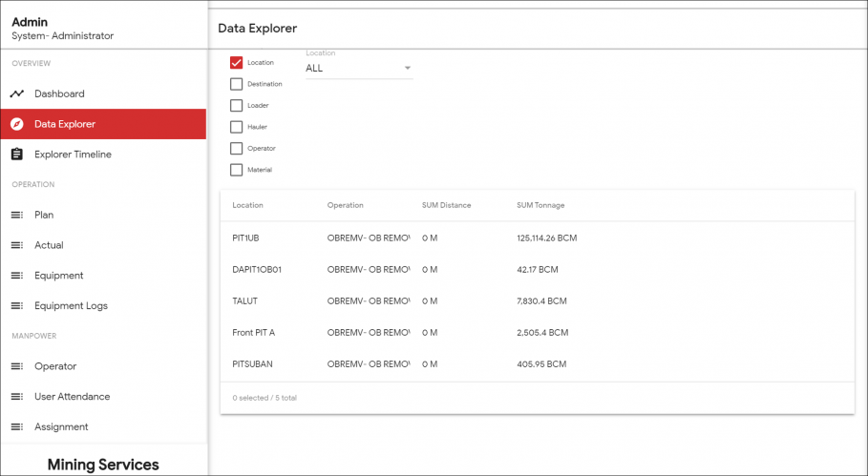
Task: Select the PIT1UB table row
Action: [x=537, y=238]
